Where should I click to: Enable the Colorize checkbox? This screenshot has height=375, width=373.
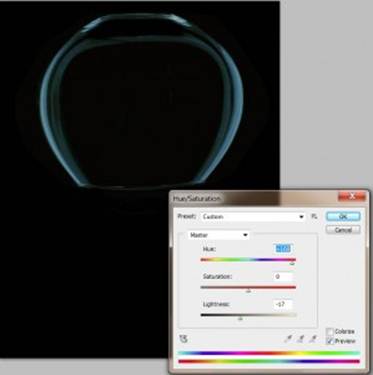click(x=330, y=332)
